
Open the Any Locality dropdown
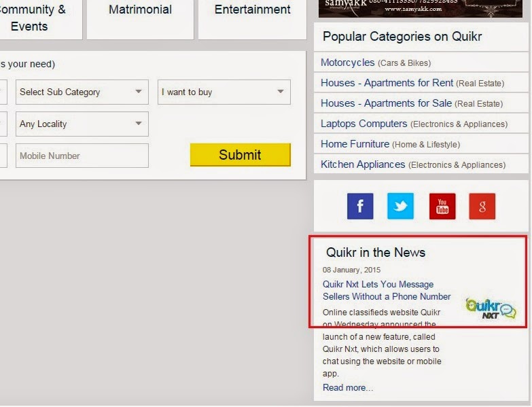click(82, 124)
